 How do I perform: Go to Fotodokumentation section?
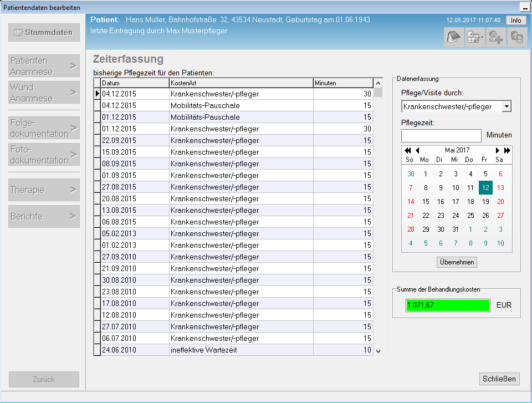pyautogui.click(x=44, y=155)
